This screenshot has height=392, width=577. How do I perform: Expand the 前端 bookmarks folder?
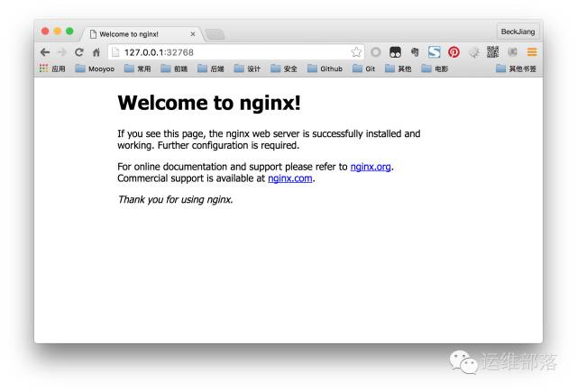tap(174, 68)
